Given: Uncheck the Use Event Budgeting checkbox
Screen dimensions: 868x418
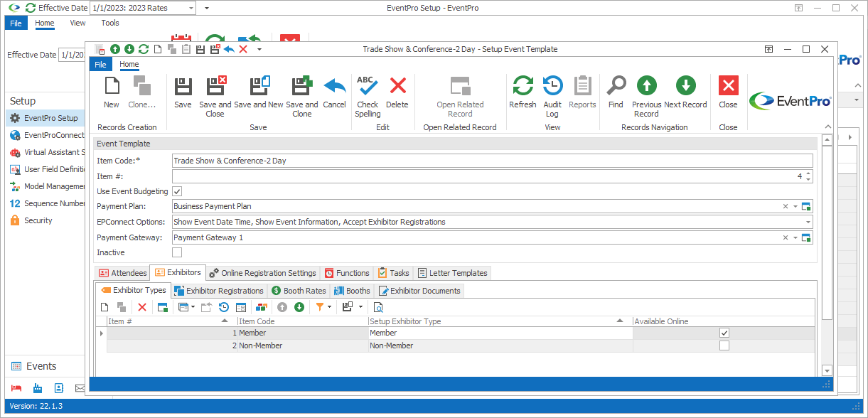Looking at the screenshot, I should [x=177, y=191].
